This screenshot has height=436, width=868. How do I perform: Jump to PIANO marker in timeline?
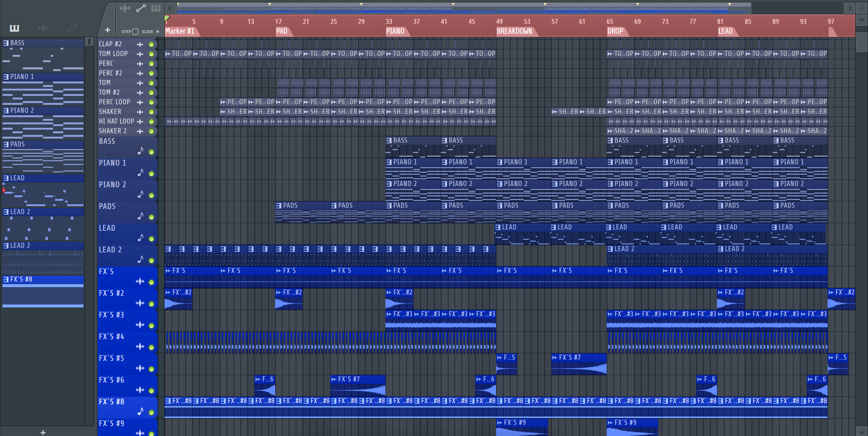tap(395, 31)
